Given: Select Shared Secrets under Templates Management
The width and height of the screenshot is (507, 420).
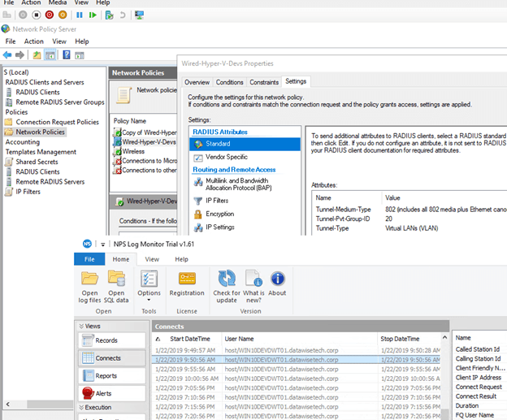Looking at the screenshot, I should click(x=37, y=162).
